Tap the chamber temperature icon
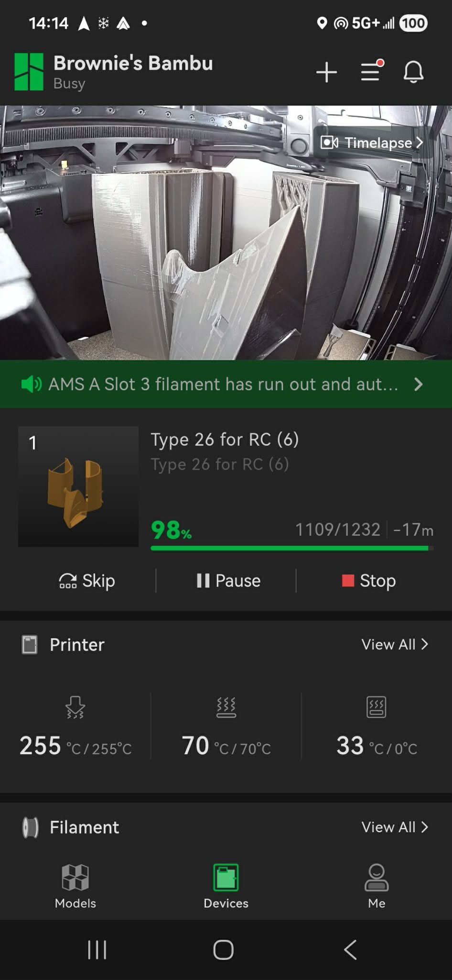Viewport: 452px width, 980px height. tap(377, 707)
